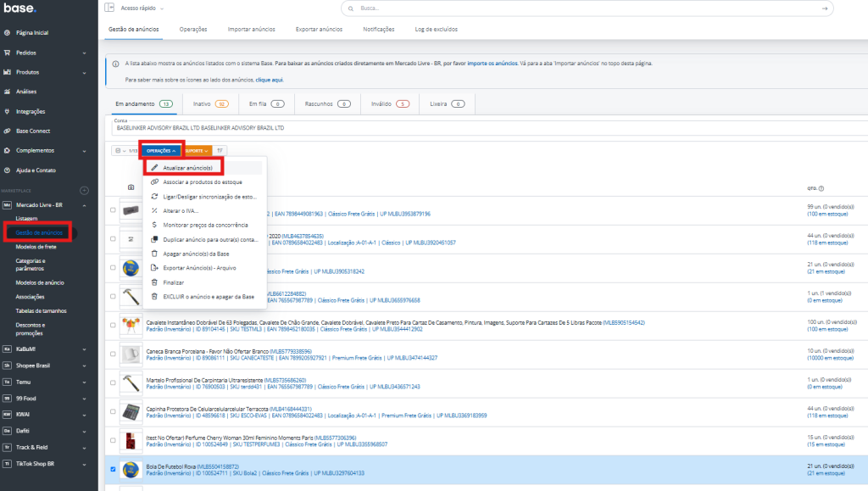Collapse the Mercado Livre - BR section
This screenshot has width=868, height=491.
click(85, 205)
